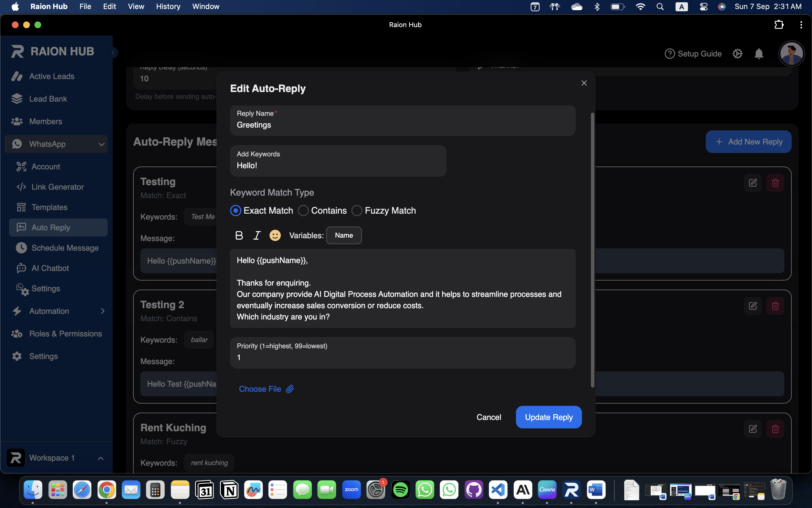Collapse the sidebar with the arrow handle
This screenshot has height=508, width=812.
pos(113,52)
